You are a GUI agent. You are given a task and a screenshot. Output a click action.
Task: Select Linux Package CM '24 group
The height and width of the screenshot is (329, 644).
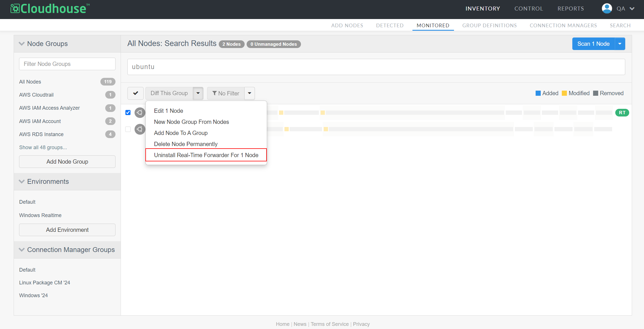(45, 283)
